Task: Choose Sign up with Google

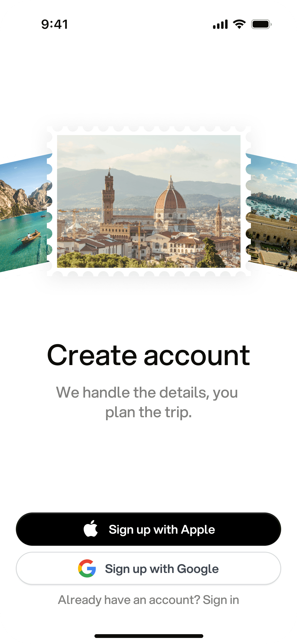Action: tap(148, 568)
